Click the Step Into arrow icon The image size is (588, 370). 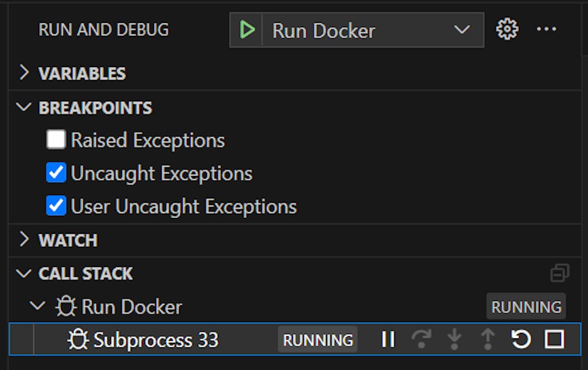click(x=454, y=339)
